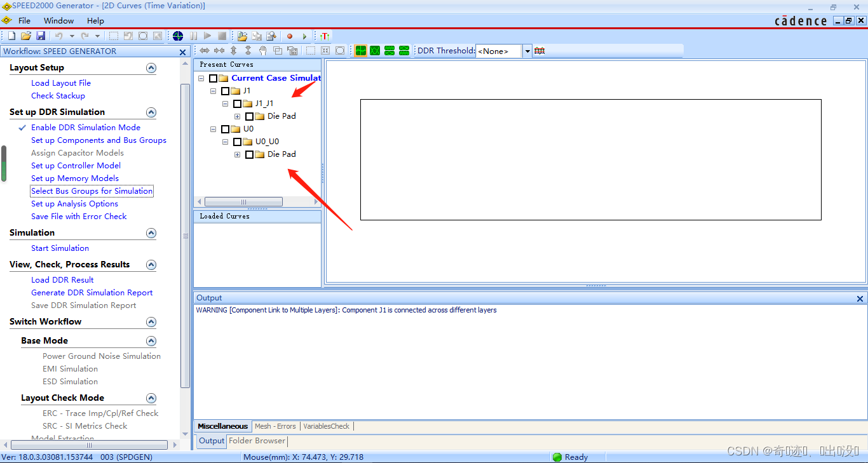Close the Workflow: SPEED GENERATOR panel

click(x=183, y=52)
